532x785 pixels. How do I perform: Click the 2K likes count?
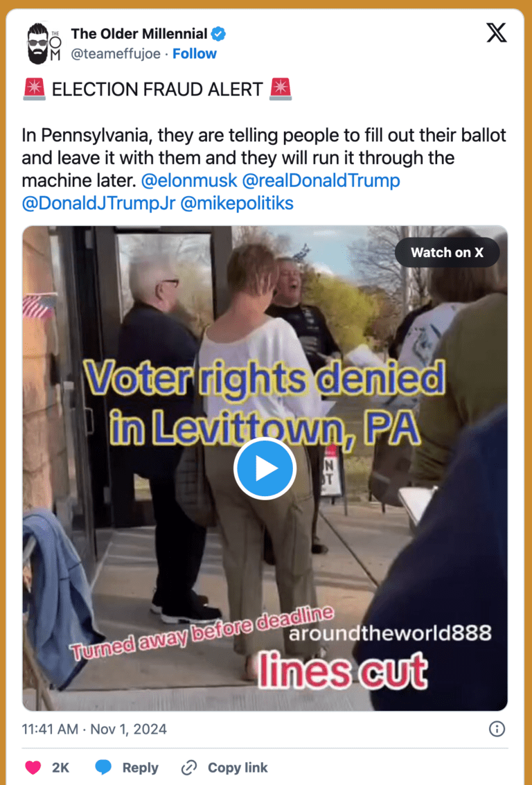pos(60,768)
